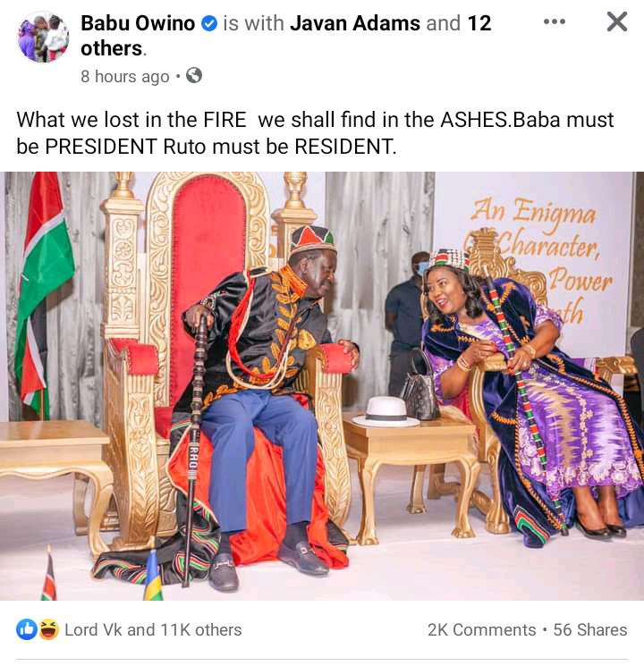
Task: Click the post caption text
Action: 315,133
